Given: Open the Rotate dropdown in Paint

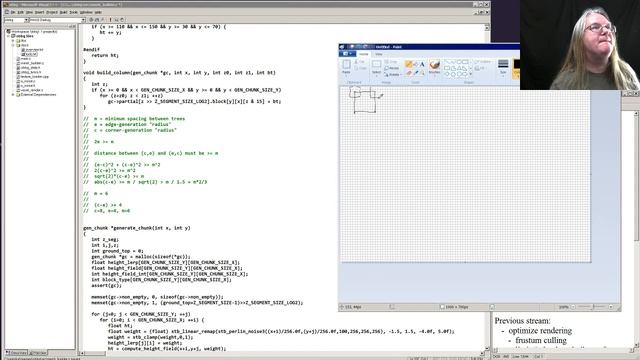Looking at the screenshot, I should coord(393,75).
